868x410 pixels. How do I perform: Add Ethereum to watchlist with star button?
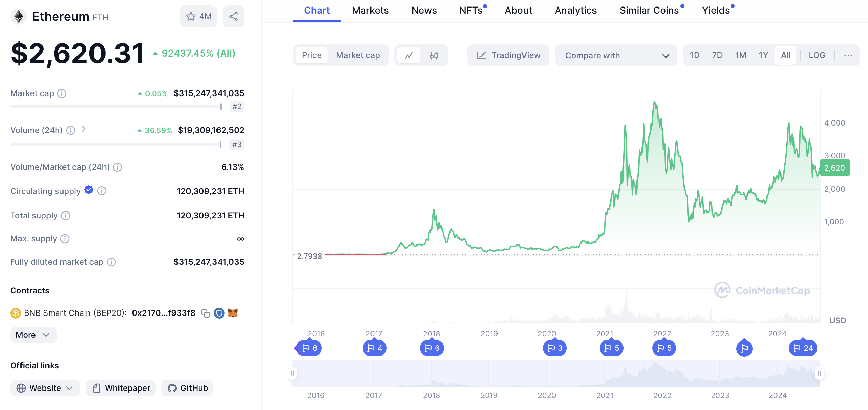198,16
